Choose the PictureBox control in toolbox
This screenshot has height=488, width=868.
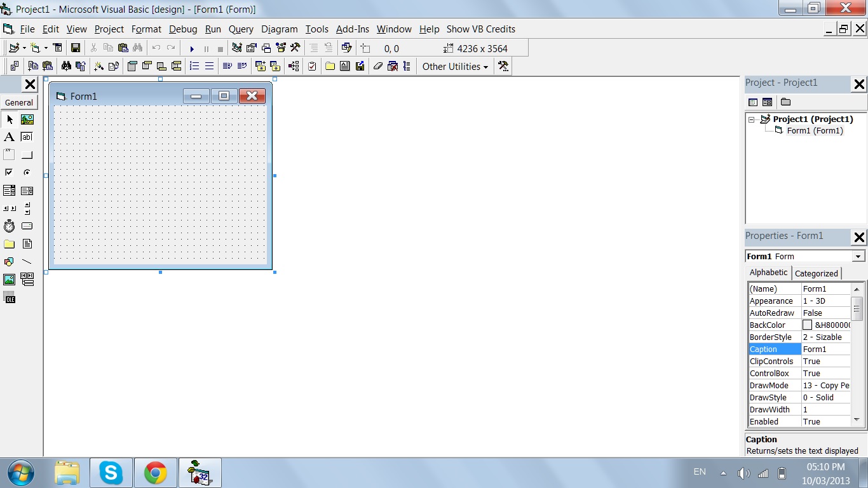point(27,119)
